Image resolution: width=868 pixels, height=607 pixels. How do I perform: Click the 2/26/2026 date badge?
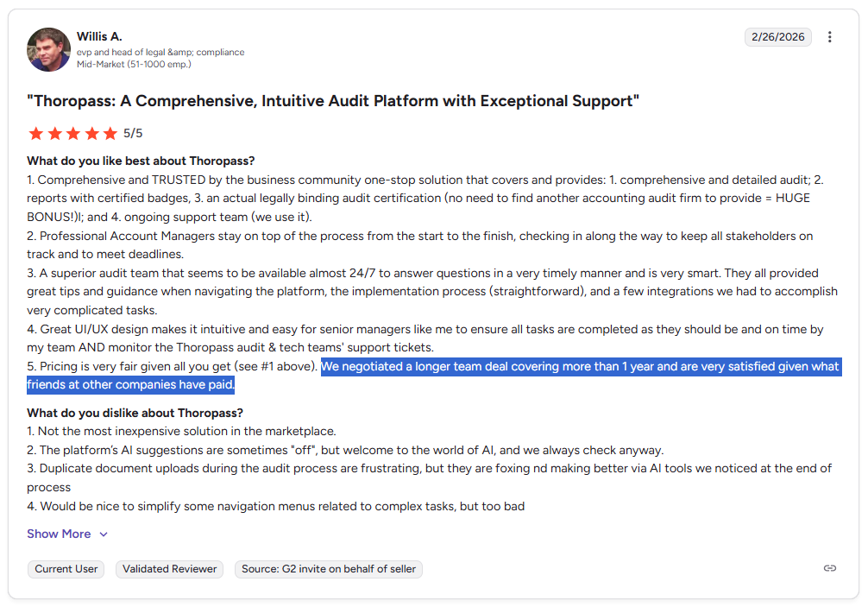[777, 37]
